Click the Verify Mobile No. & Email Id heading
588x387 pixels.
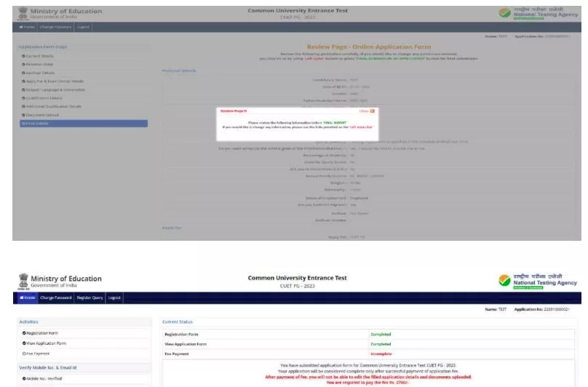pyautogui.click(x=47, y=367)
